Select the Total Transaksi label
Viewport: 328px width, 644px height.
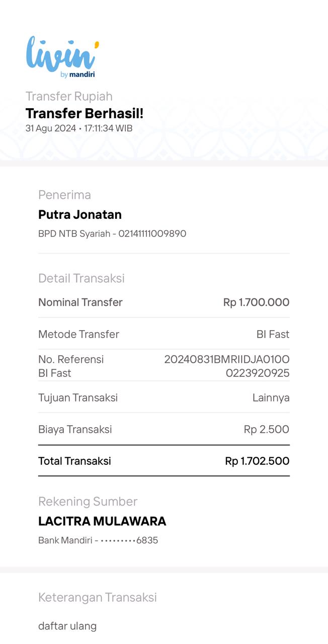pos(74,461)
